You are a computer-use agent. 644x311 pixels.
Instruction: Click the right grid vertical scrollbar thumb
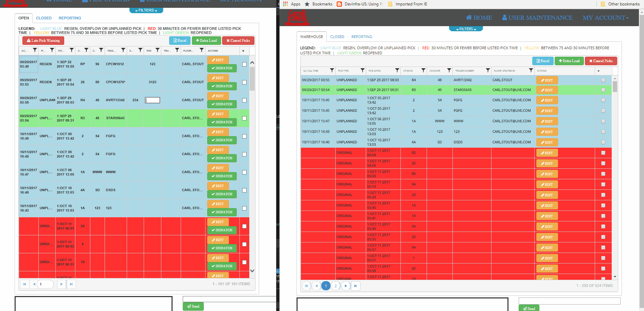click(615, 87)
